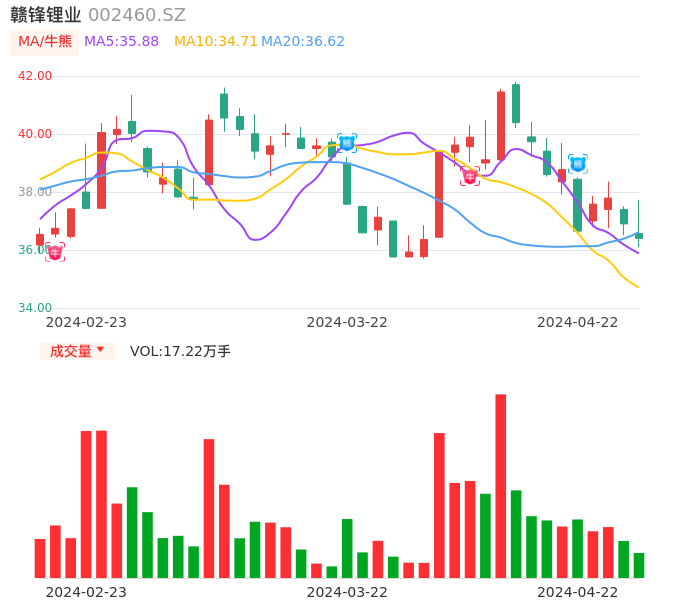Click the blue bear marker near 2024-03-22
This screenshot has height=606, width=686.
(347, 143)
